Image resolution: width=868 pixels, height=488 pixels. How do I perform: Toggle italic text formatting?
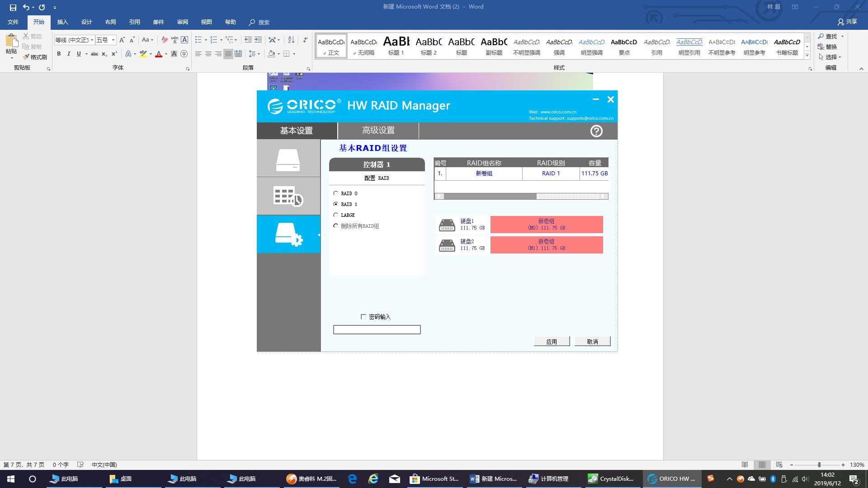tap(69, 54)
